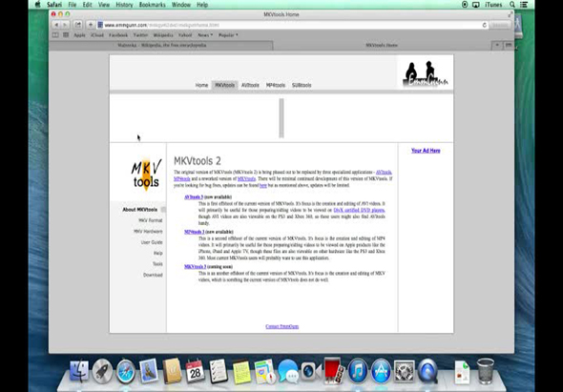Click the MKV tools logo image
This screenshot has height=392, width=563.
pos(146,175)
